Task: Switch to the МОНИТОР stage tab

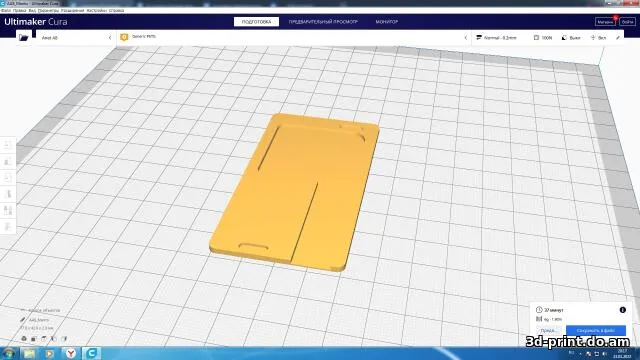Action: [387, 22]
